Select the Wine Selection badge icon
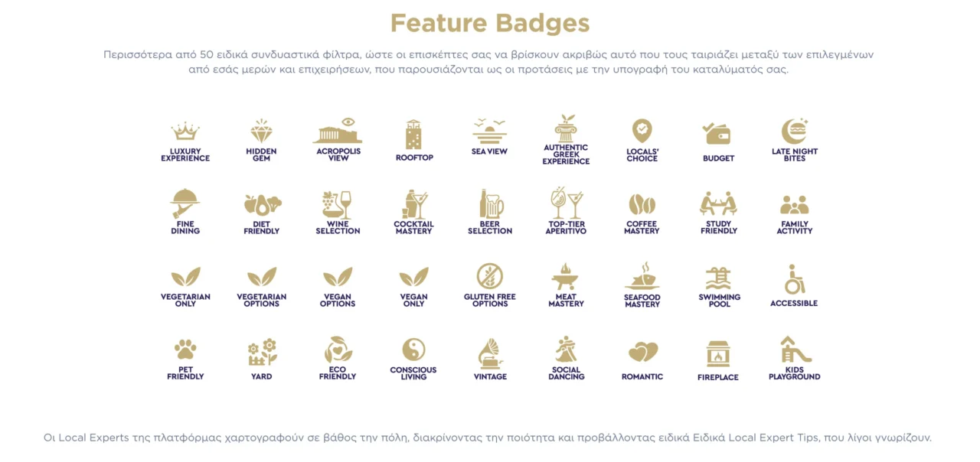The width and height of the screenshot is (980, 462). click(338, 204)
